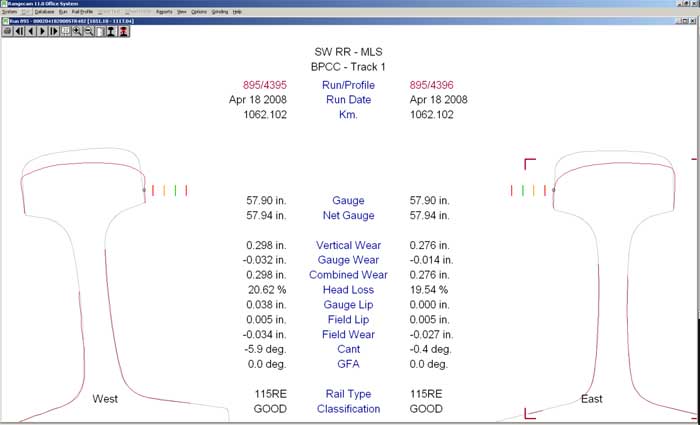Click the red rail profile icon
Viewport: 700px width, 425px height.
[x=124, y=31]
